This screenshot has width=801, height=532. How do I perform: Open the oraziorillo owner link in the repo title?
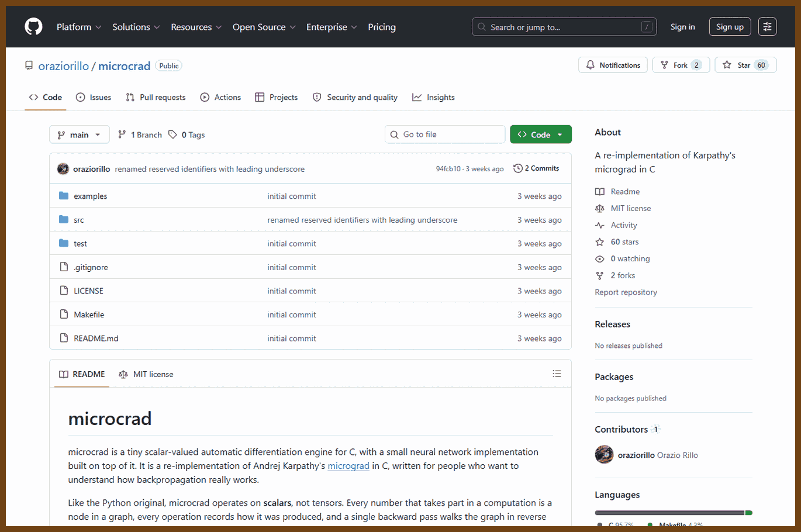64,66
